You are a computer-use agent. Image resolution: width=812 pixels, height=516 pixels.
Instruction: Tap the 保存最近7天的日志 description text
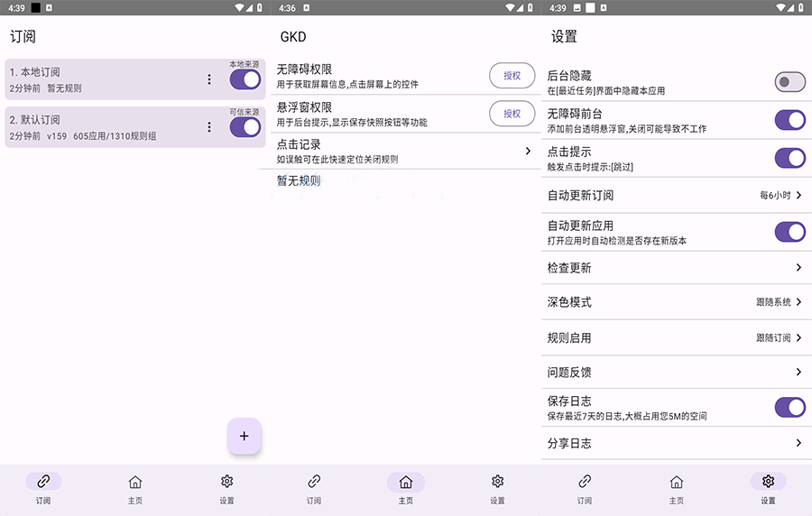[627, 416]
